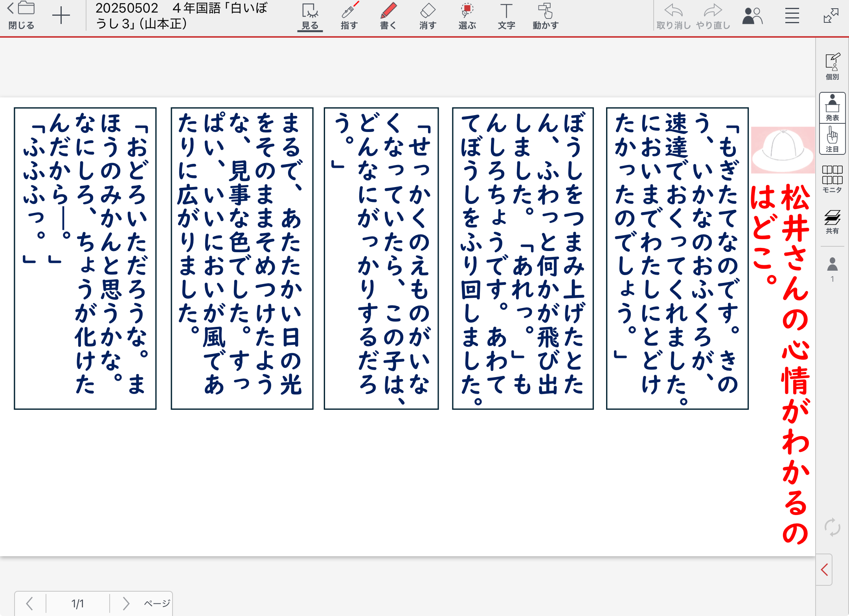Image resolution: width=849 pixels, height=616 pixels.
Task: Open the 共有 sharing panel
Action: 832,221
